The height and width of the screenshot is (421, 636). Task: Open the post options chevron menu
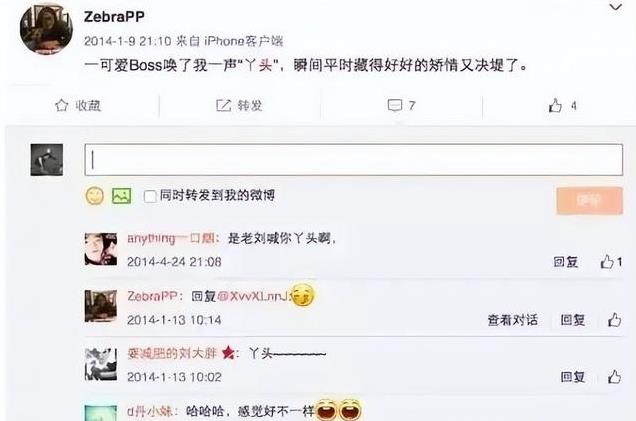click(x=615, y=7)
